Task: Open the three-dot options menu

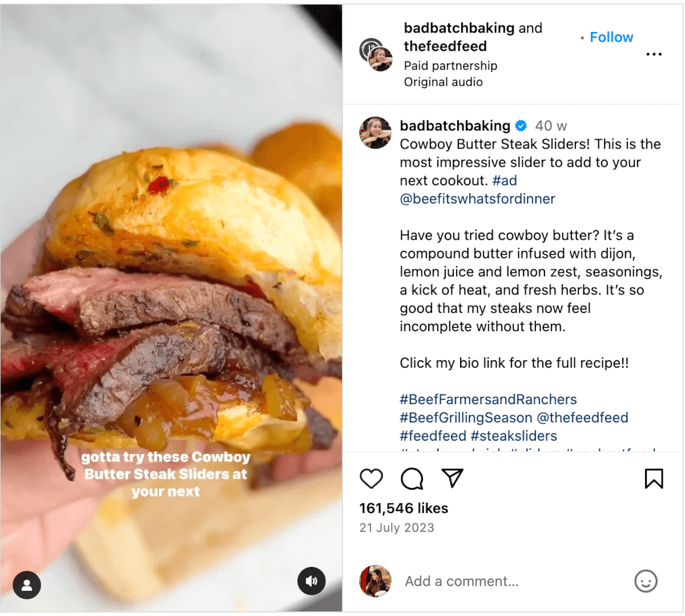Action: click(x=654, y=54)
